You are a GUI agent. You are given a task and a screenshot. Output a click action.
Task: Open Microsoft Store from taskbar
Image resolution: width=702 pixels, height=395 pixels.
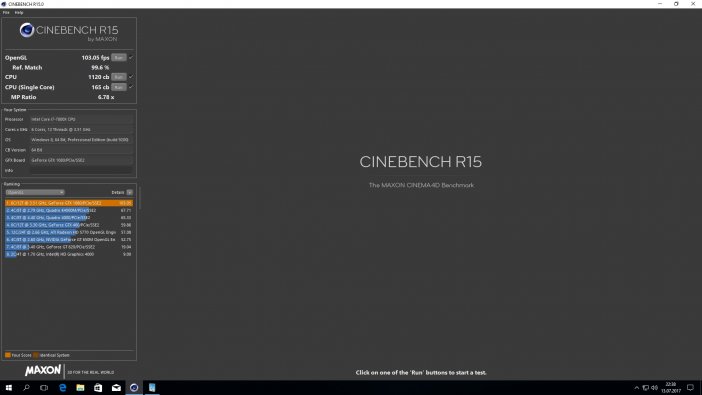[98, 388]
